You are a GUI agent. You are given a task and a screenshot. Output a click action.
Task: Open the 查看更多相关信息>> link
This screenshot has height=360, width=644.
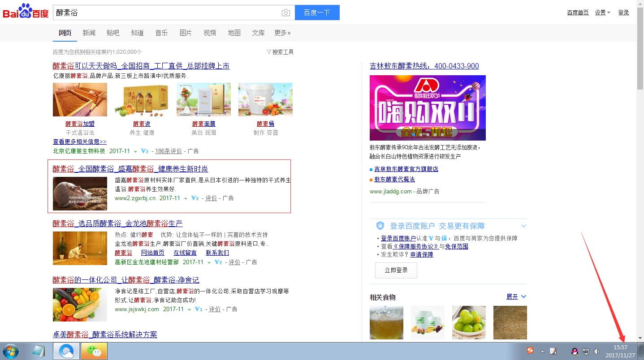click(x=80, y=141)
